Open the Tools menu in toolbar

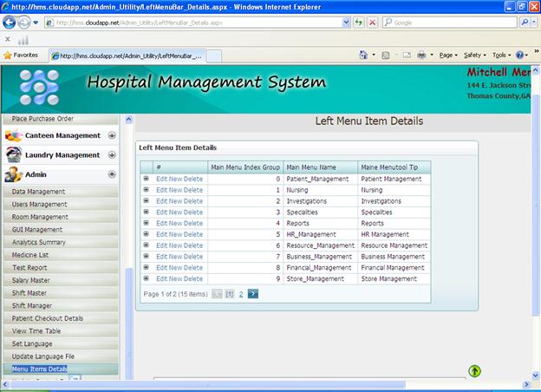[500, 55]
